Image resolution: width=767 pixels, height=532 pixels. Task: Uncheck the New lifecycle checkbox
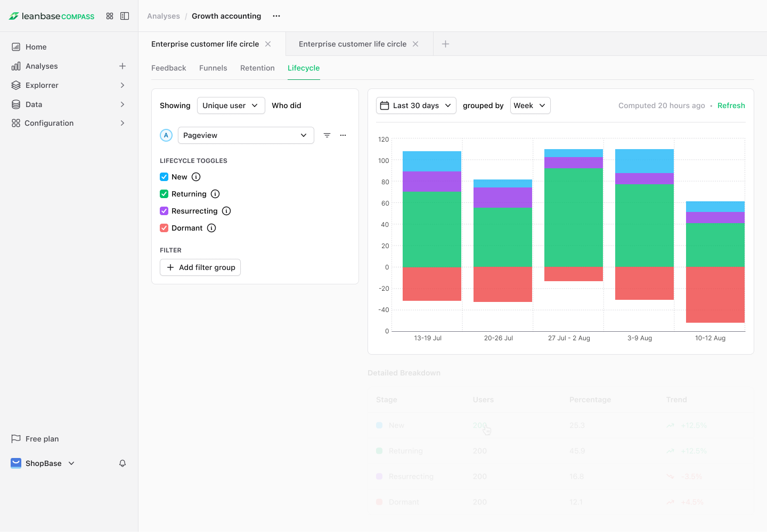coord(164,177)
